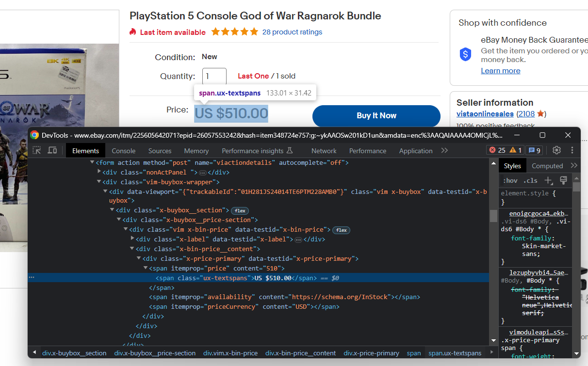Open the 28 product ratings link
The image size is (588, 366).
click(x=292, y=32)
